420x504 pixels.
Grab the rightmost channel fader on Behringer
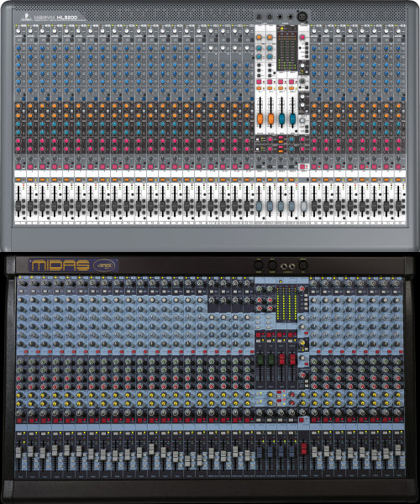tap(398, 205)
